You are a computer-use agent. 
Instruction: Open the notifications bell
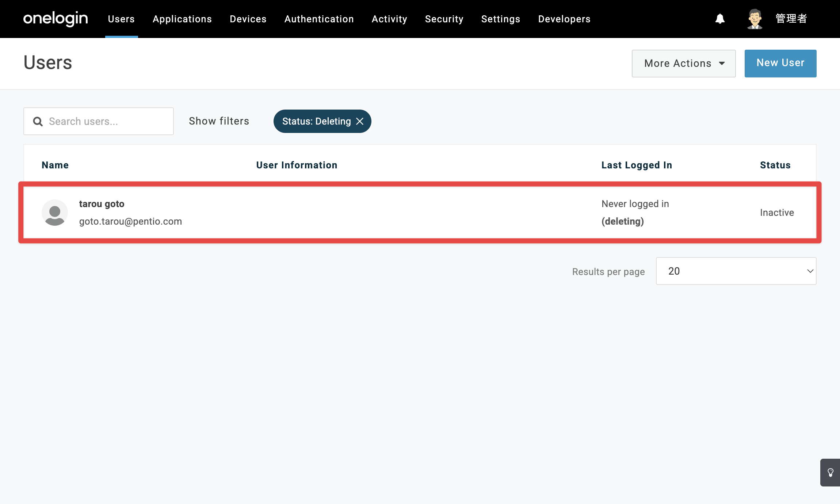(x=720, y=19)
